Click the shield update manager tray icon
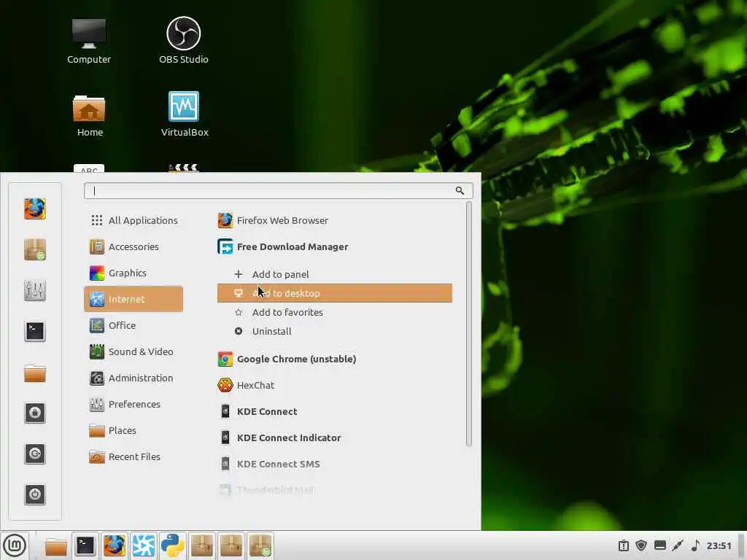 click(641, 545)
